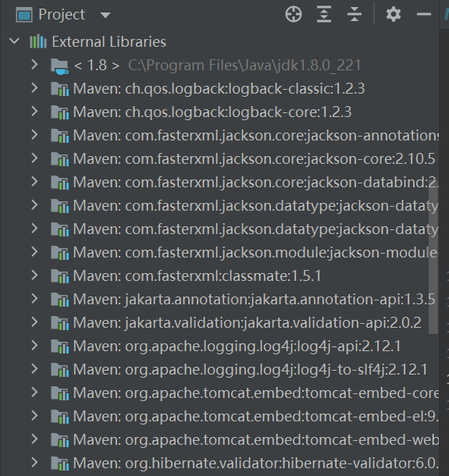Image resolution: width=449 pixels, height=476 pixels.
Task: Expand the tomcat-embed-web library node
Action: click(34, 439)
